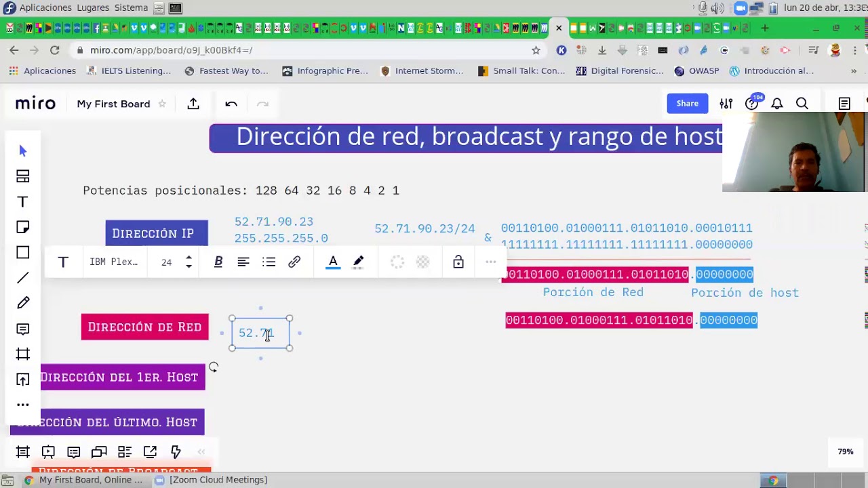Start screen sharing from bottom toolbar
Image resolution: width=868 pixels, height=488 pixels.
(150, 451)
